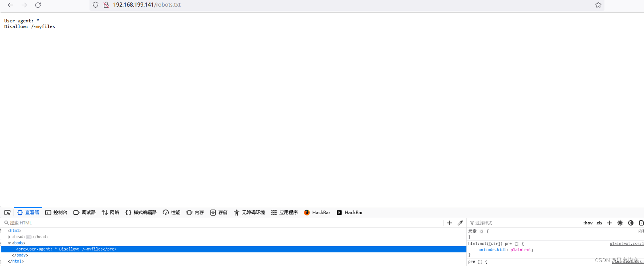Viewport: 644px width, 266px height.
Task: Open the 样式编辑器 style editor tab
Action: tap(141, 212)
